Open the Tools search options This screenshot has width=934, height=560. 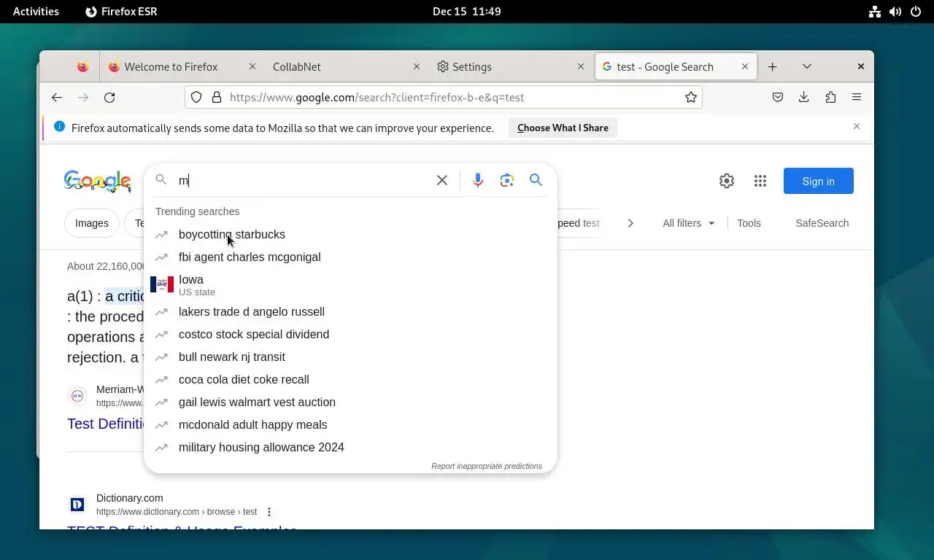(749, 223)
